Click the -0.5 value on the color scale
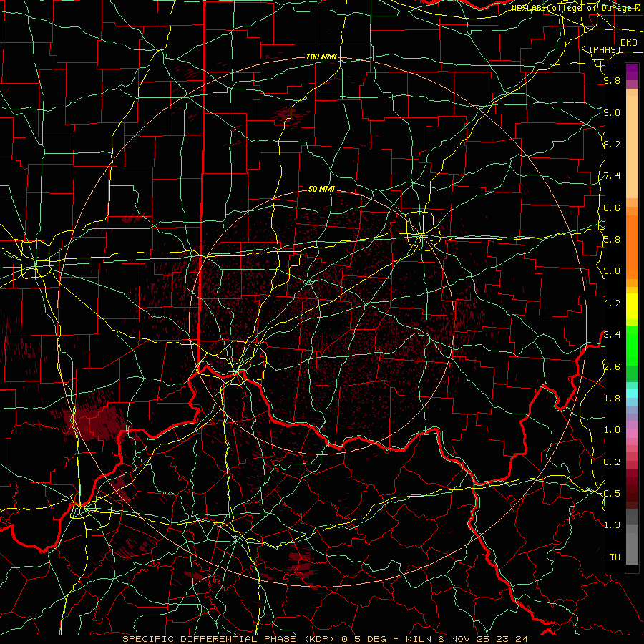The height and width of the screenshot is (644, 644). click(x=609, y=493)
